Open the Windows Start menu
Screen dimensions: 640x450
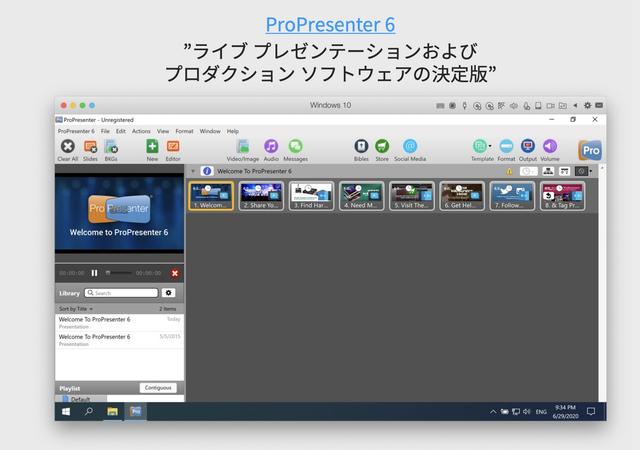pyautogui.click(x=66, y=412)
